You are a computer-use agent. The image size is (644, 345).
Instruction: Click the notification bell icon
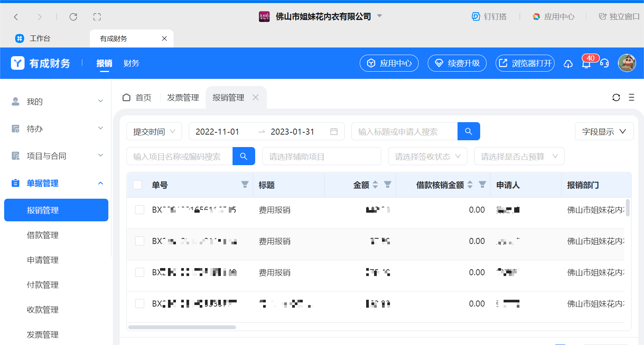coord(586,64)
